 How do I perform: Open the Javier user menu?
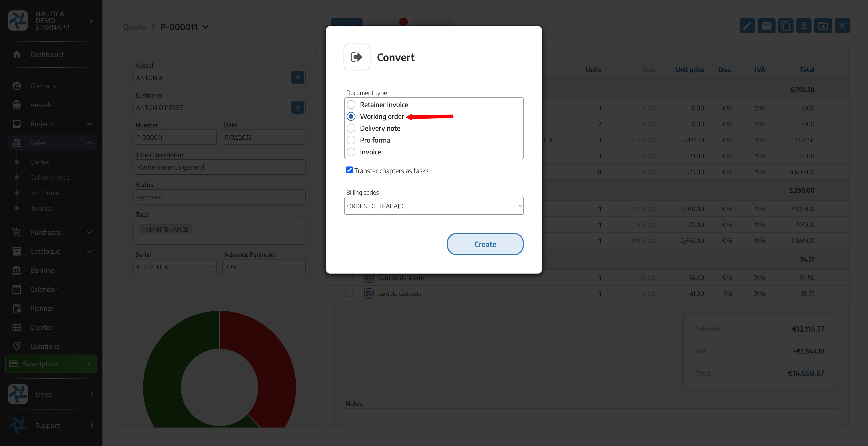tap(51, 394)
